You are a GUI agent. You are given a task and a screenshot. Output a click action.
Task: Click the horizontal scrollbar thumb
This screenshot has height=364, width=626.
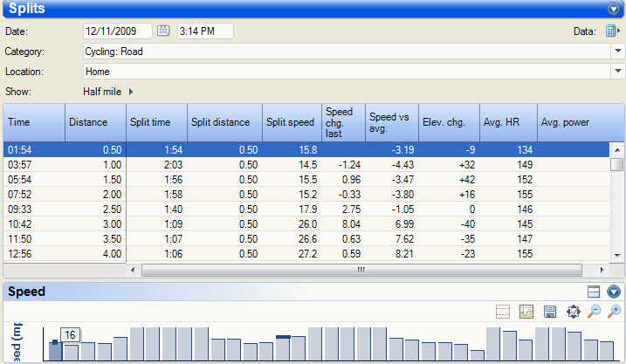361,271
